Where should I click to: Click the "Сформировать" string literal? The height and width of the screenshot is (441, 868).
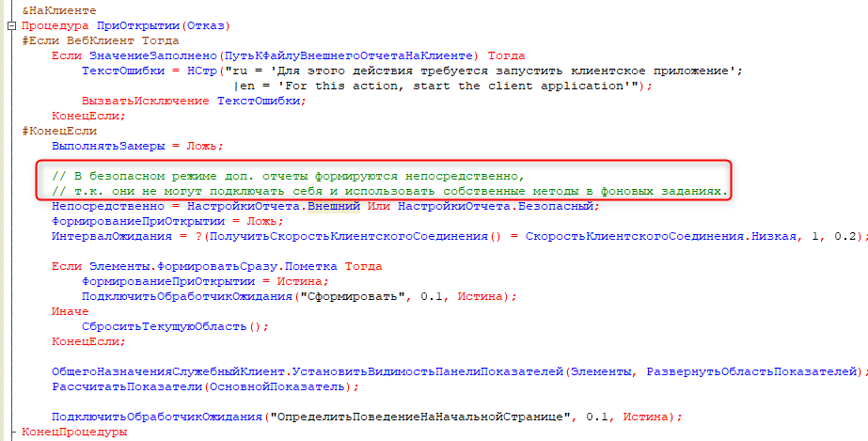pyautogui.click(x=353, y=296)
